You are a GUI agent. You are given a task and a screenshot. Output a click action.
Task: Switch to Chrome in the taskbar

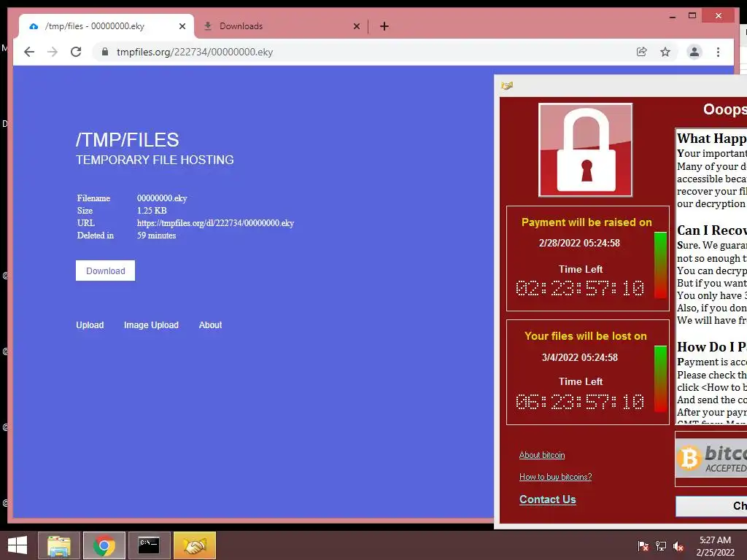[104, 545]
